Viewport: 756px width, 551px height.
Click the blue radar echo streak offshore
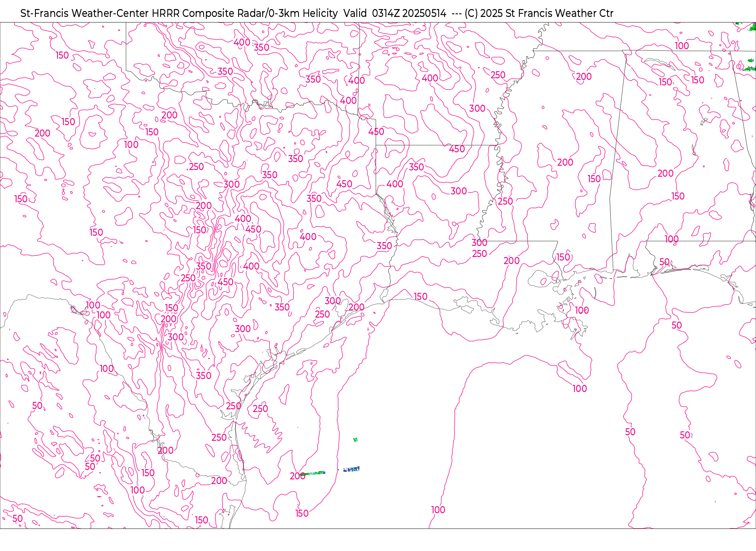pyautogui.click(x=351, y=469)
